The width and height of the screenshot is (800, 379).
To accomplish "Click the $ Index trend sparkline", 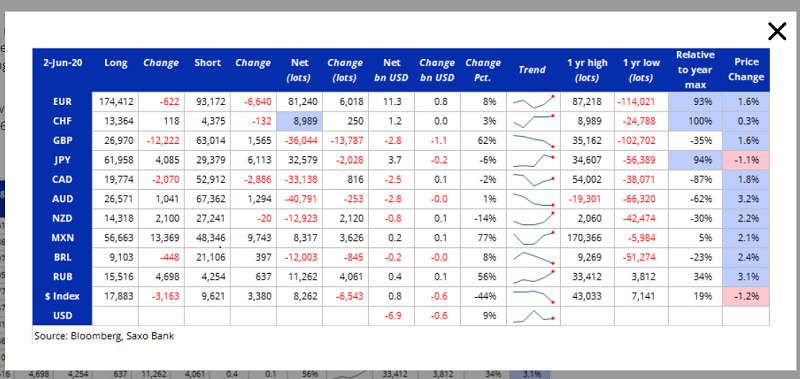I will click(534, 296).
